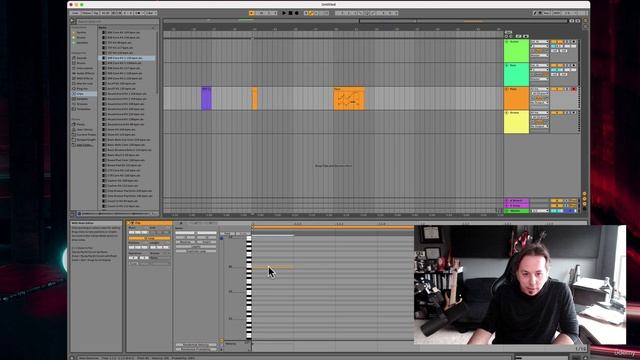
Task: Toggle the orange Automation Arm button
Action: (311, 13)
